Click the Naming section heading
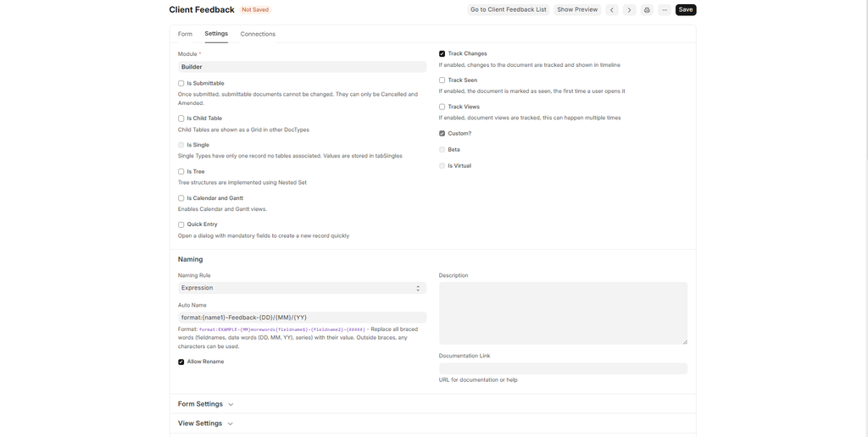 (190, 259)
